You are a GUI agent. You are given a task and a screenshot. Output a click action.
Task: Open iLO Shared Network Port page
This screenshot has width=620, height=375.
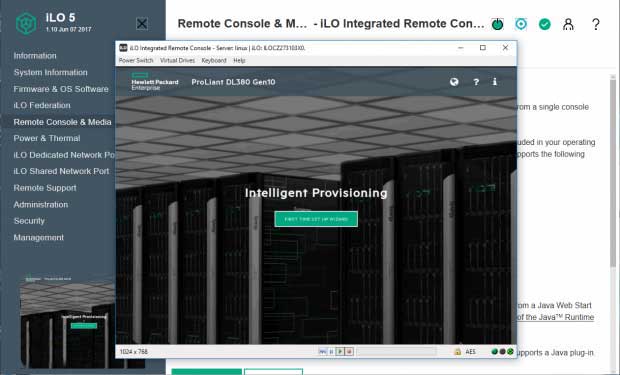(61, 171)
